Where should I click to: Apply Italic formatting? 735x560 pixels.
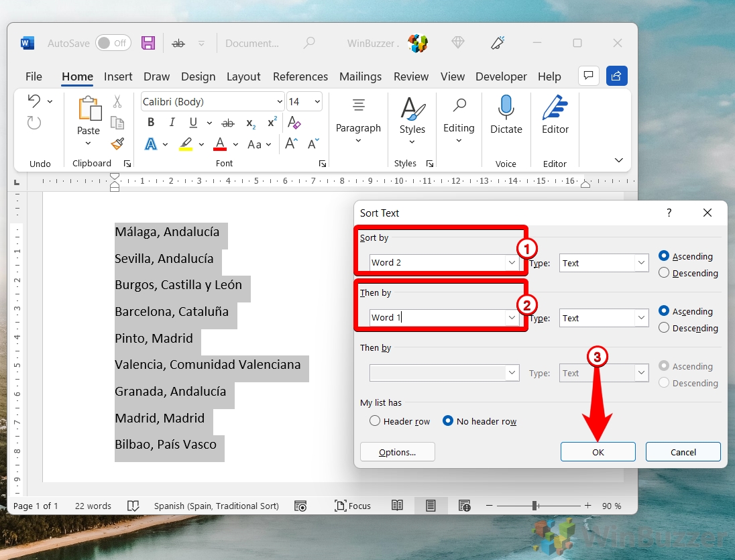coord(172,123)
